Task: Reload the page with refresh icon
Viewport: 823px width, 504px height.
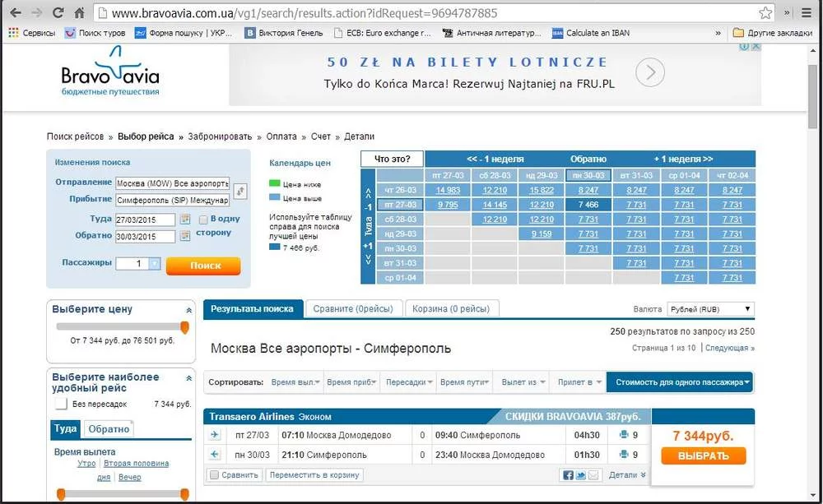Action: tap(58, 12)
